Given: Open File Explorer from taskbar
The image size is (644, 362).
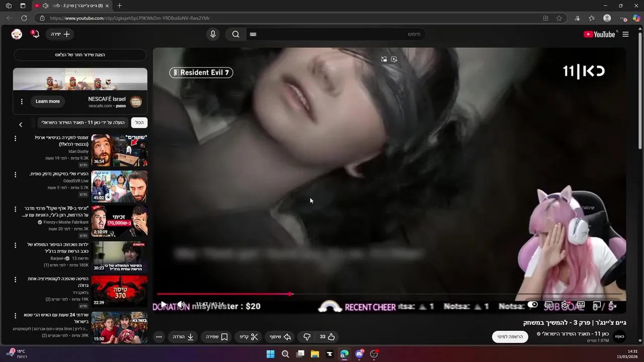Looking at the screenshot, I should click(x=315, y=354).
